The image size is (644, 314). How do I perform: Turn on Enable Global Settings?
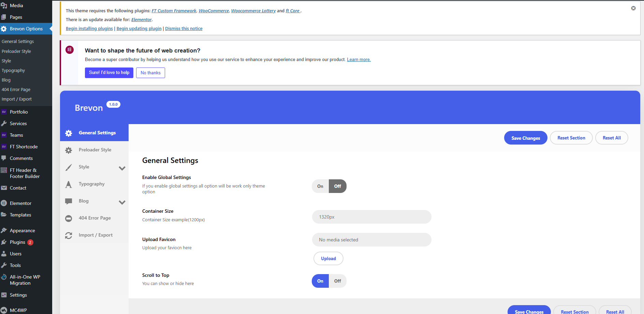tap(320, 186)
